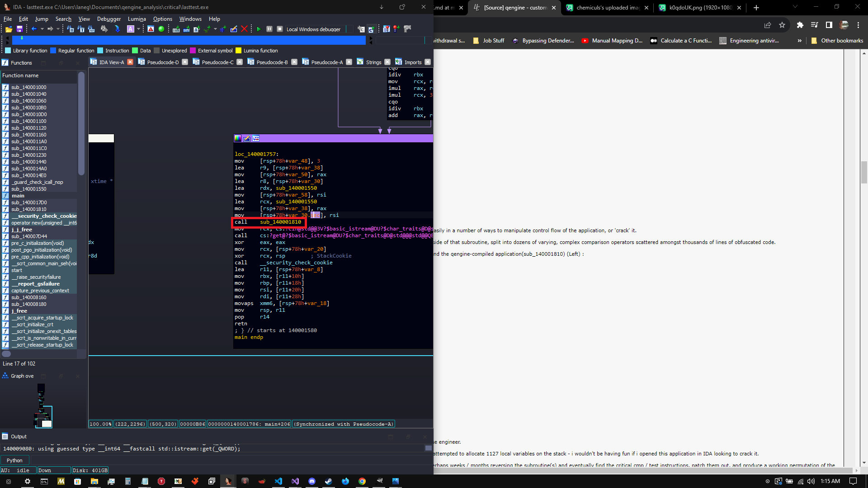Start debugging with the green play icon
Screen dimensions: 868x488
click(x=259, y=29)
